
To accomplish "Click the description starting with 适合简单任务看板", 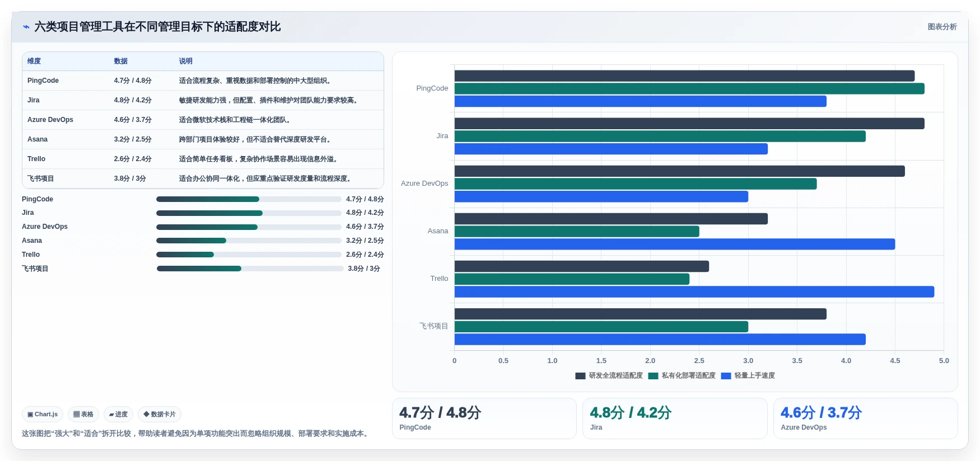I will [x=259, y=159].
